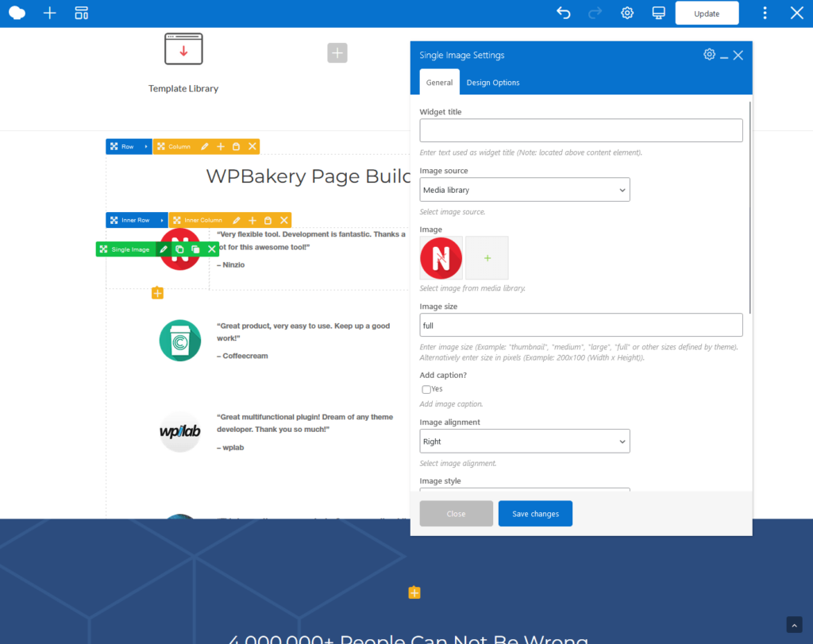
Task: Open settings panel gear presets icon
Action: coord(709,55)
